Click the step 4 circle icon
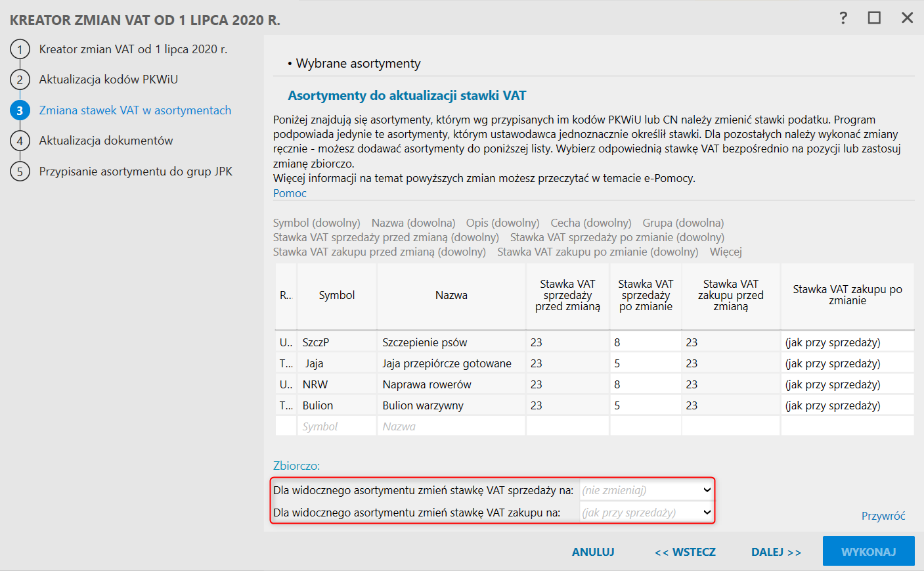Screen dimensions: 924x571 tap(20, 141)
